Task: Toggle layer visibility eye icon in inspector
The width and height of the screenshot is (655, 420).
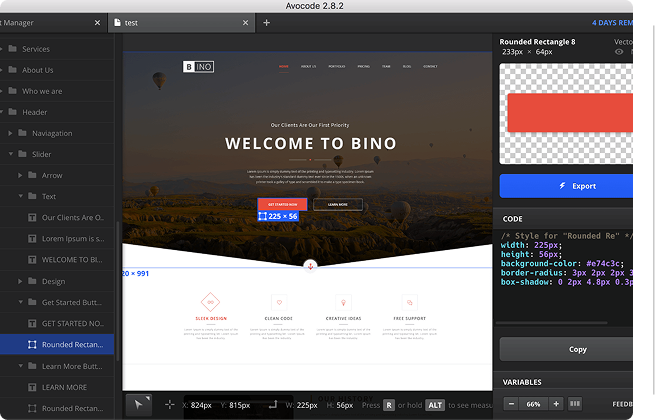Action: (x=619, y=52)
